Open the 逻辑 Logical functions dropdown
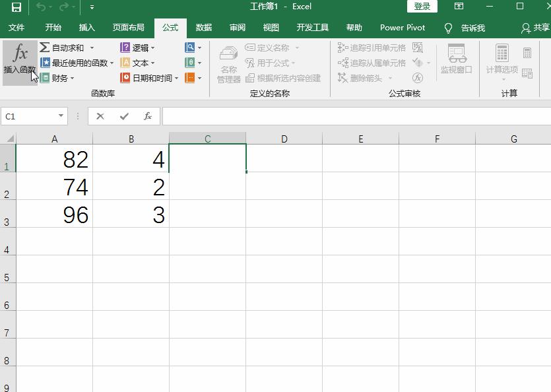Viewport: 551px width, 392px height. 139,47
